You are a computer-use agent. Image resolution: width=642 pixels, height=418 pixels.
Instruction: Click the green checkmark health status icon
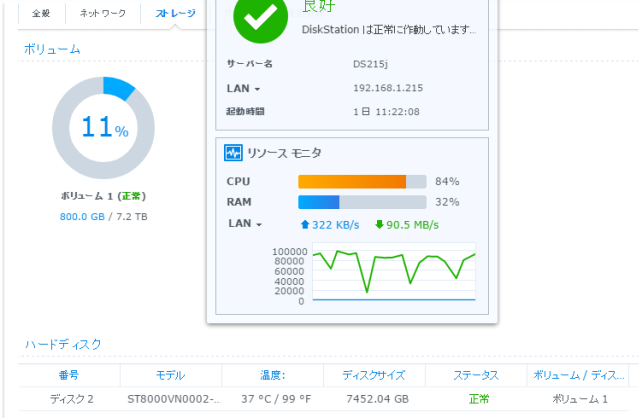(x=260, y=17)
